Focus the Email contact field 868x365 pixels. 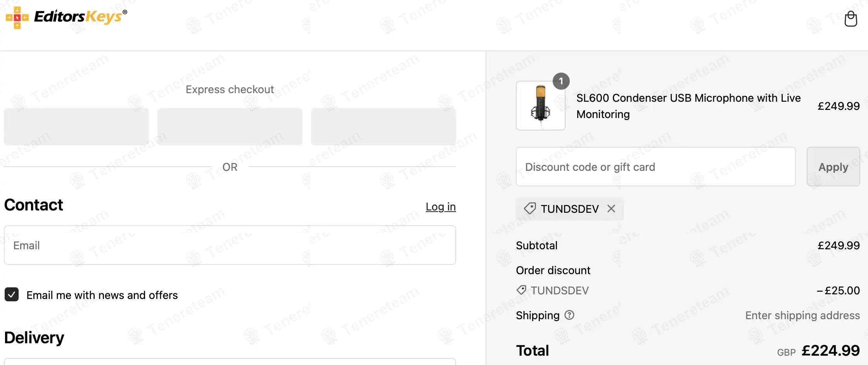[230, 245]
